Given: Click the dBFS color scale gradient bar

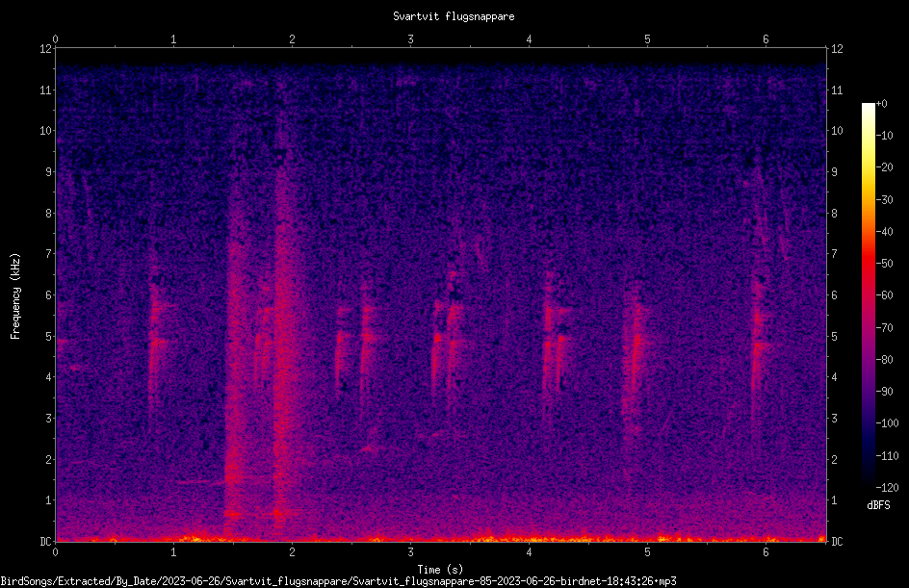Looking at the screenshot, I should pos(868,294).
